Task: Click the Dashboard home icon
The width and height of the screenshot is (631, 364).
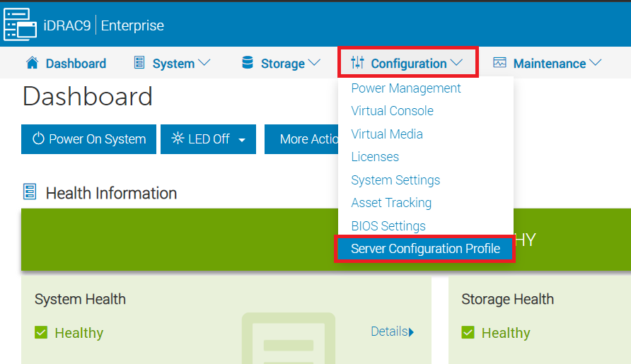Action: [x=32, y=63]
